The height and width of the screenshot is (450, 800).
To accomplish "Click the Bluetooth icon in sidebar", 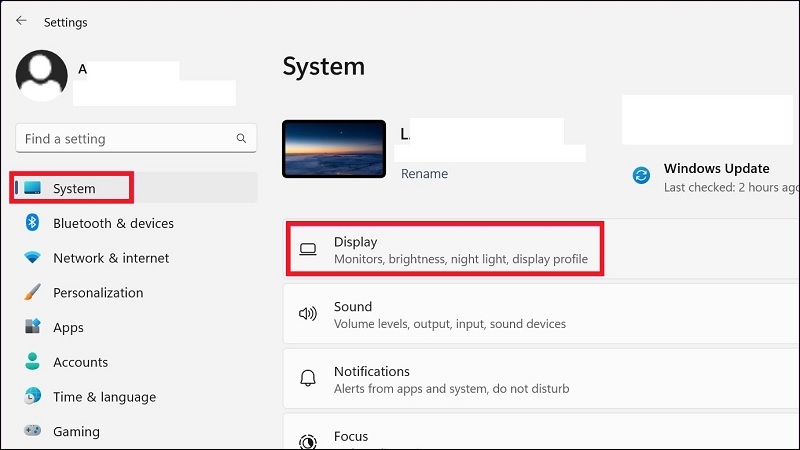I will pyautogui.click(x=32, y=222).
